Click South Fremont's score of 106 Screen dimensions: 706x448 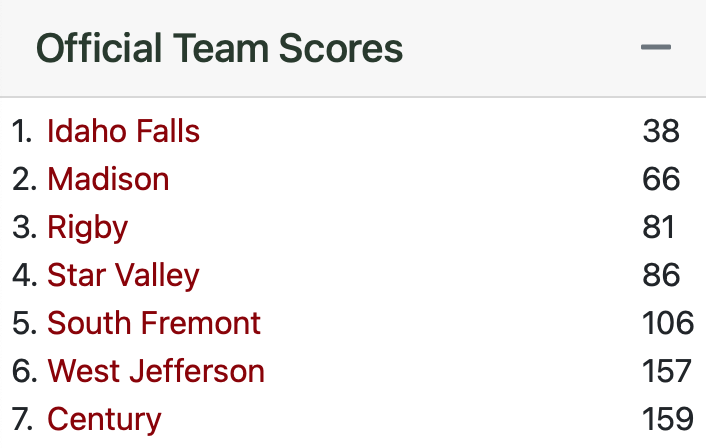[667, 323]
